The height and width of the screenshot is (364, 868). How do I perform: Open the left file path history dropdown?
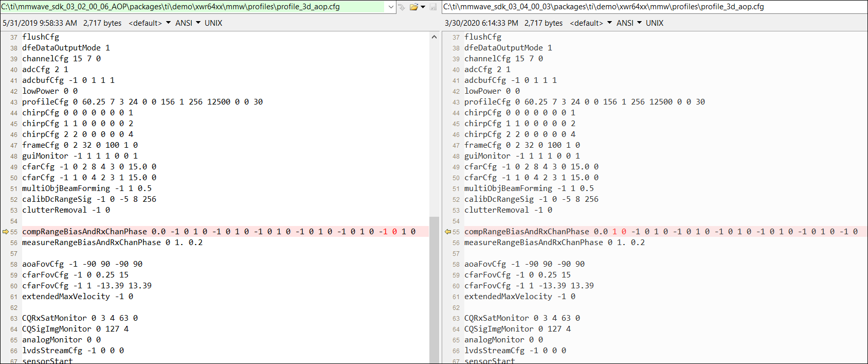pyautogui.click(x=391, y=7)
